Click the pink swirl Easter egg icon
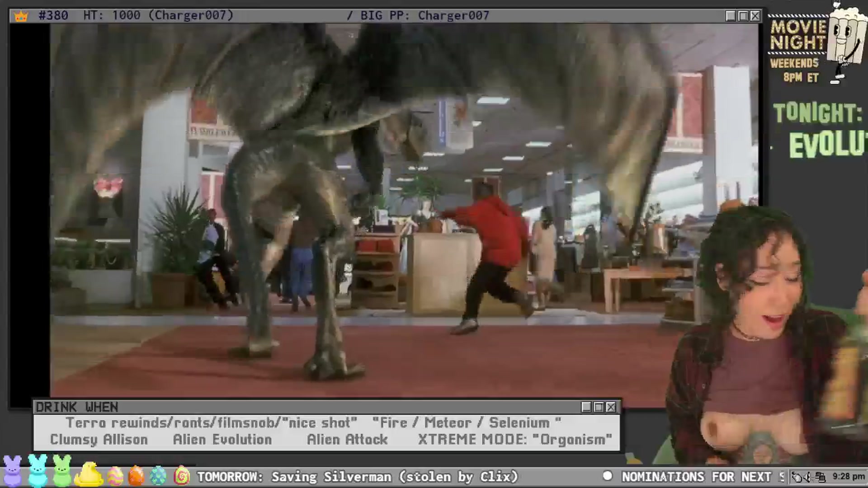Screen dimensions: 868x488 point(182,476)
